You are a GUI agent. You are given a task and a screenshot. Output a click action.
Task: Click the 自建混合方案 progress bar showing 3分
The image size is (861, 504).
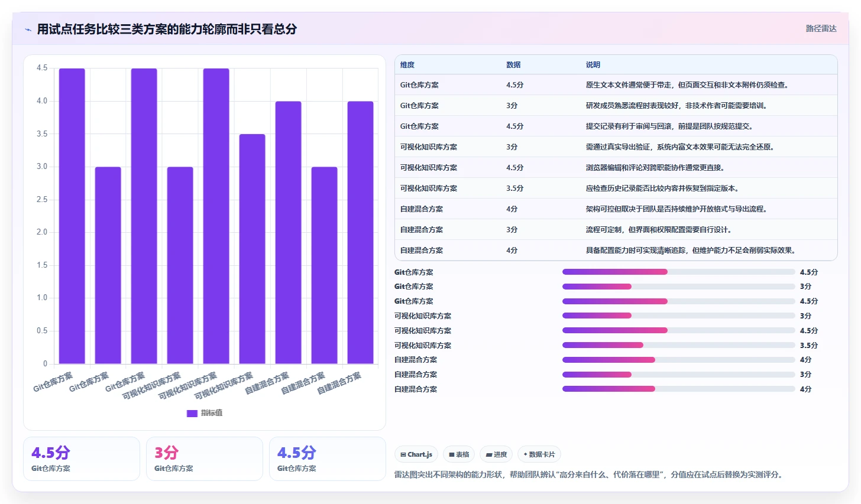pos(679,375)
